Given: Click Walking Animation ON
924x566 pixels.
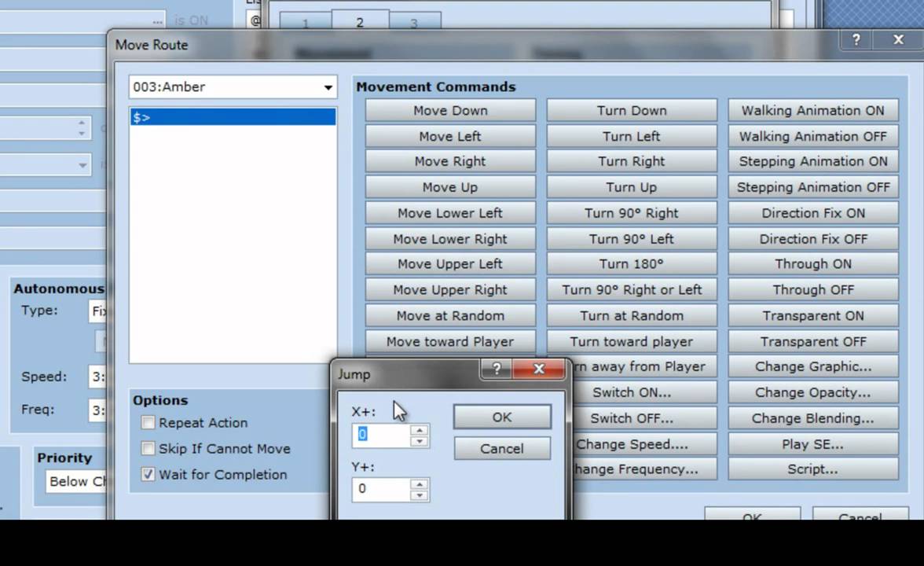Looking at the screenshot, I should pyautogui.click(x=813, y=110).
